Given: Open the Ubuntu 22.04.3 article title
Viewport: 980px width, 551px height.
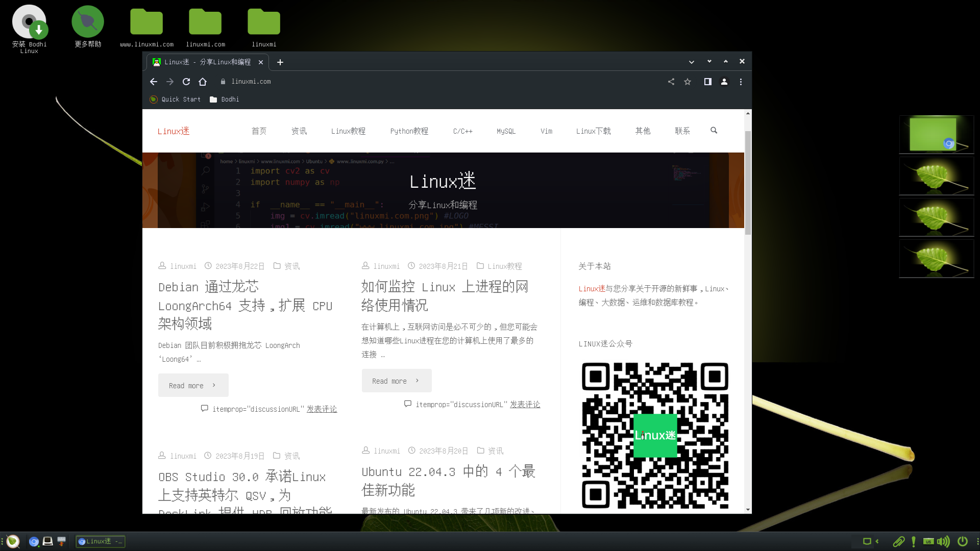Looking at the screenshot, I should (448, 481).
